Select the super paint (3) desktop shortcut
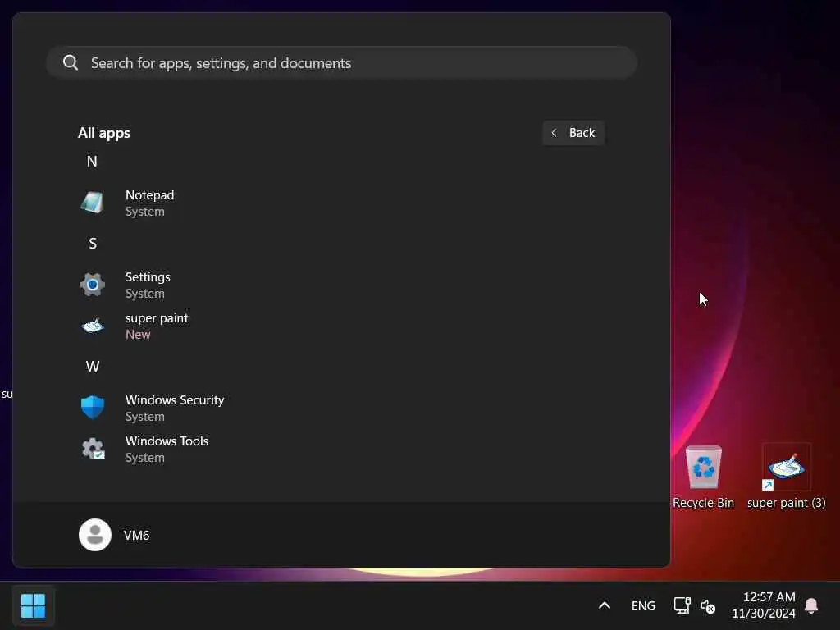This screenshot has width=840, height=630. (786, 477)
